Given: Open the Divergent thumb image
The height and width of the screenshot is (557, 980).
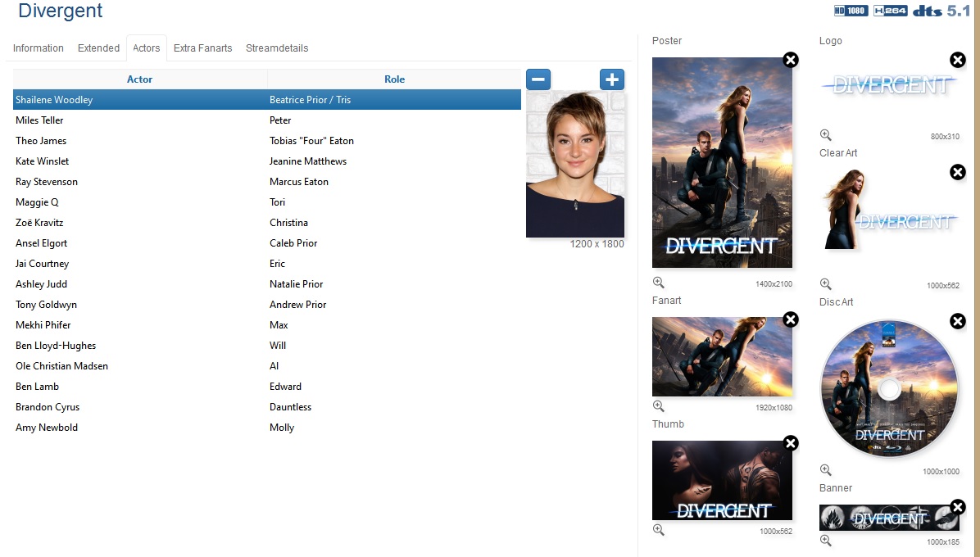Looking at the screenshot, I should point(722,480).
